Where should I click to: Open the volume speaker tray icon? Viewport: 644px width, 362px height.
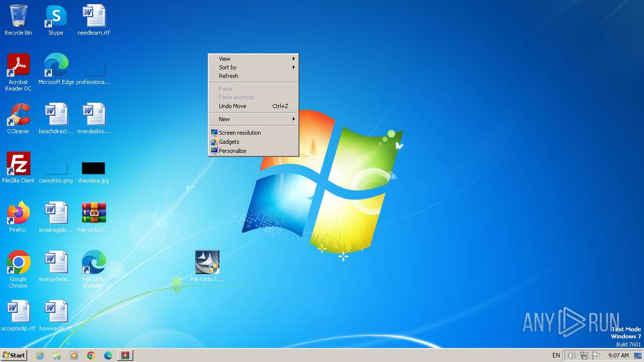point(572,355)
